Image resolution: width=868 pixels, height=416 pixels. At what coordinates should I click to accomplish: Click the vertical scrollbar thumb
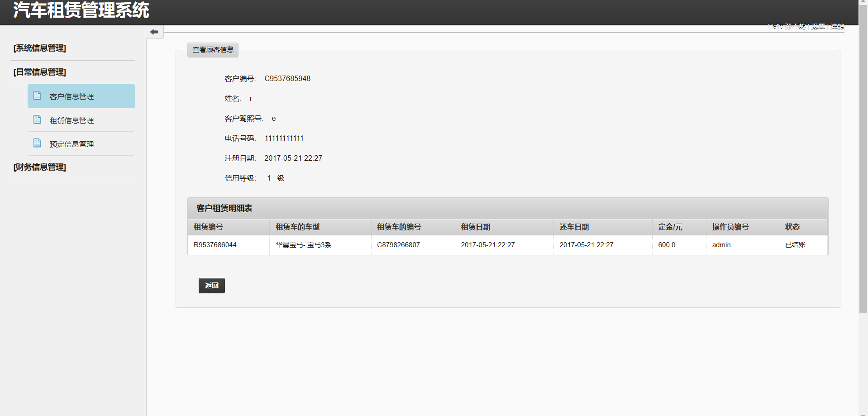[863, 159]
